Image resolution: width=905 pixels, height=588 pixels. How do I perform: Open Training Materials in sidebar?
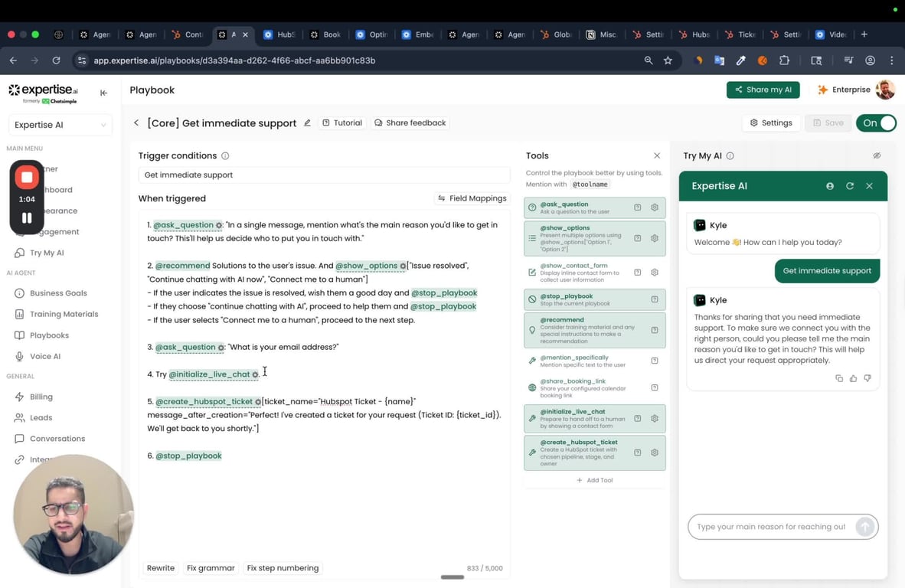(x=64, y=315)
